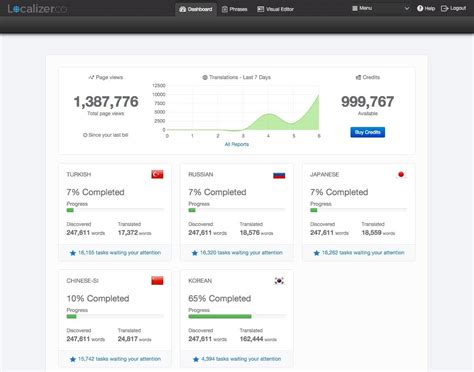This screenshot has height=372, width=474.
Task: Expand the Menu dropdown
Action: pyautogui.click(x=381, y=8)
